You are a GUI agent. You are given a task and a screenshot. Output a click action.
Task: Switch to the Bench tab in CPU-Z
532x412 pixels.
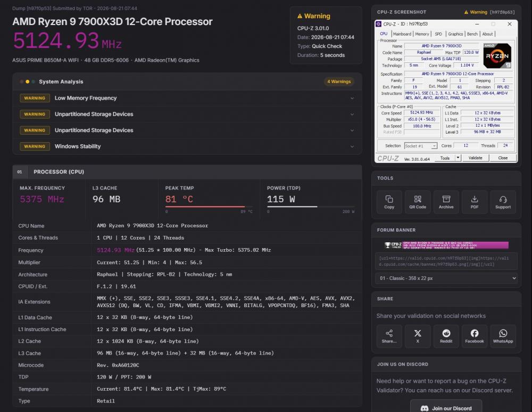(472, 34)
